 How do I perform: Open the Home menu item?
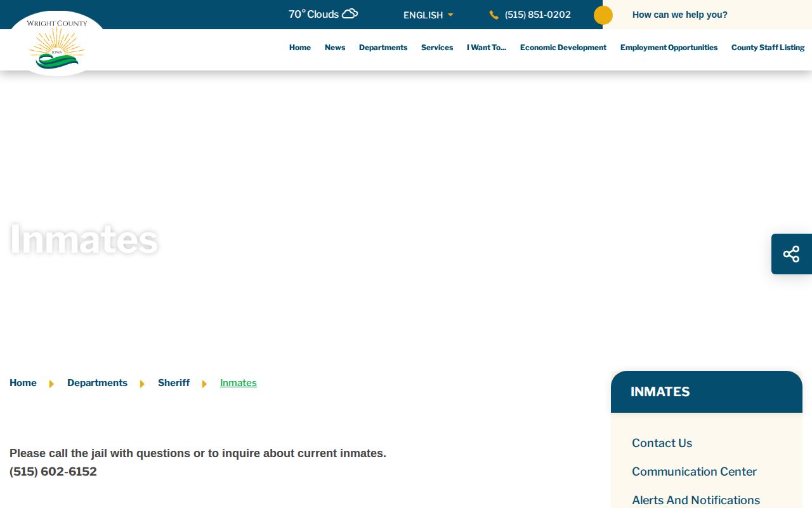click(300, 48)
